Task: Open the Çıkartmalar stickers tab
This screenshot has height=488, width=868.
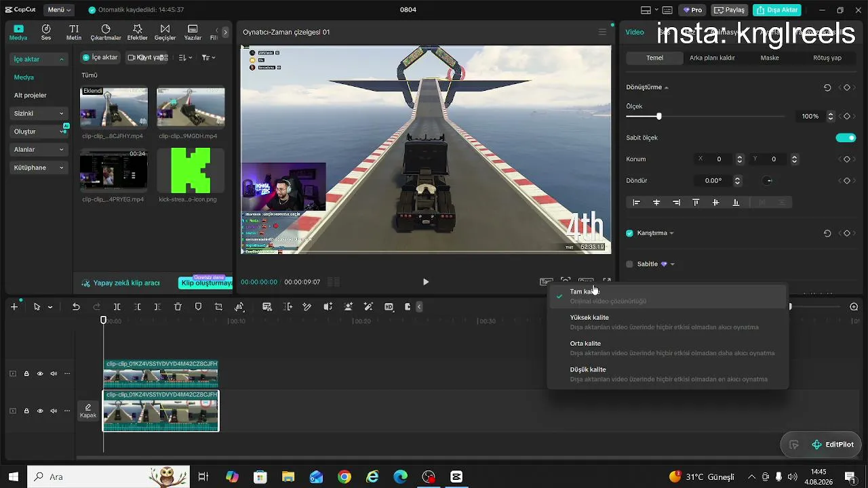Action: click(106, 33)
